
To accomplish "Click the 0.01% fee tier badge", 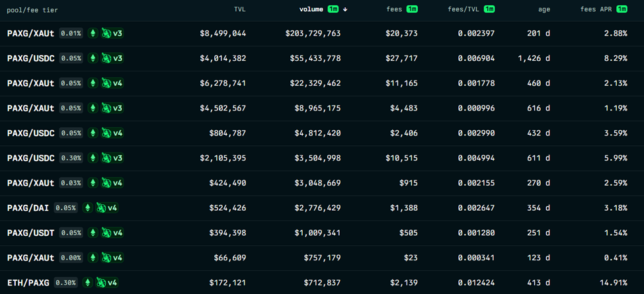I will click(x=71, y=33).
